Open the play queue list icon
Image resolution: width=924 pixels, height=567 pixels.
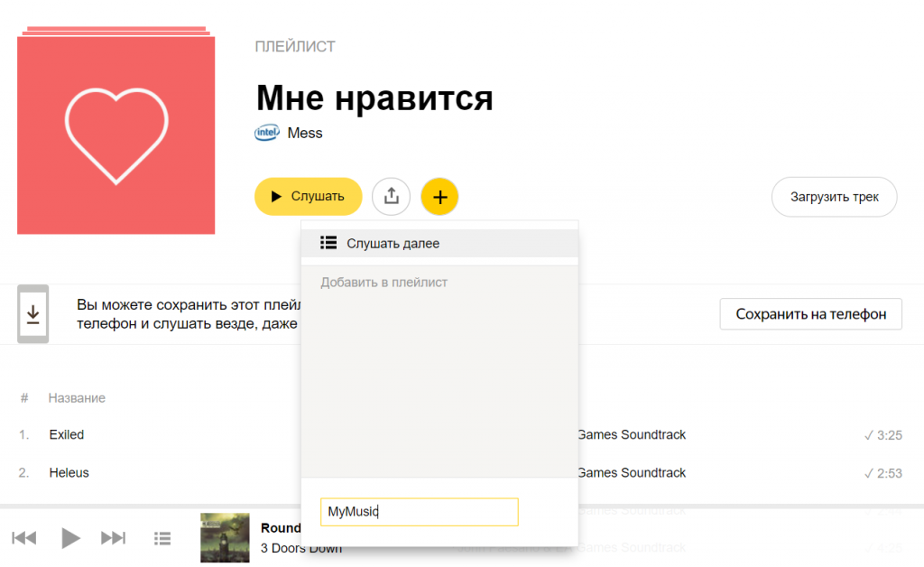coord(162,538)
